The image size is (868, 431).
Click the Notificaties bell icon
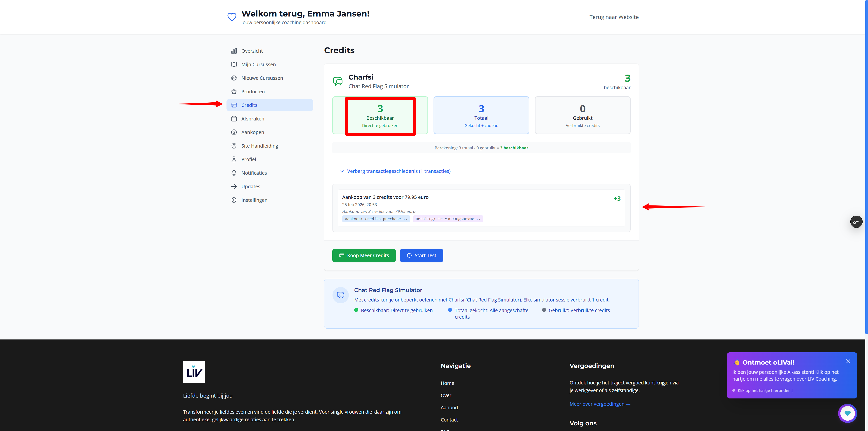point(234,173)
